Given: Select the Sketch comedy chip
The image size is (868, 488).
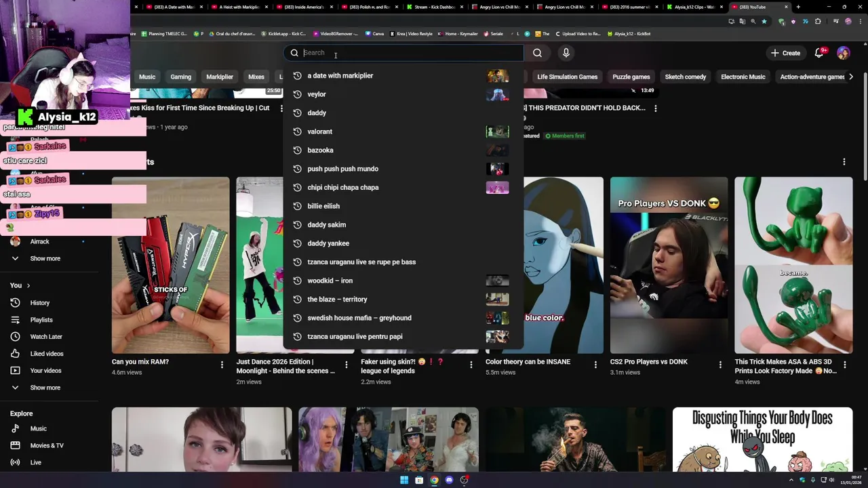Looking at the screenshot, I should [686, 77].
